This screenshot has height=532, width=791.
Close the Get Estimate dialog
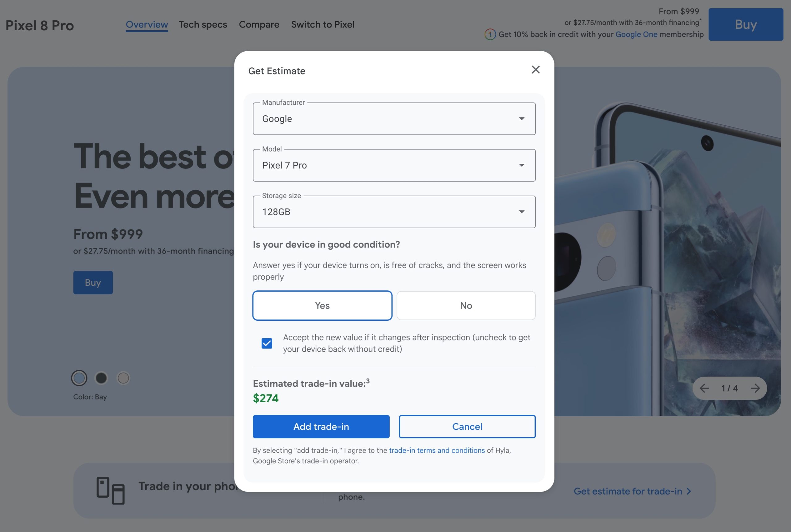pyautogui.click(x=535, y=70)
